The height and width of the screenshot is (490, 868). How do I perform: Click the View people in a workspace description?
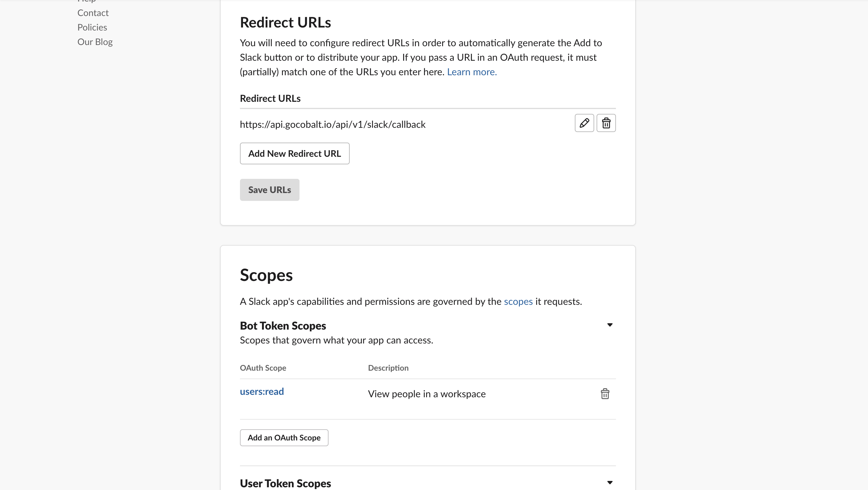tap(426, 393)
